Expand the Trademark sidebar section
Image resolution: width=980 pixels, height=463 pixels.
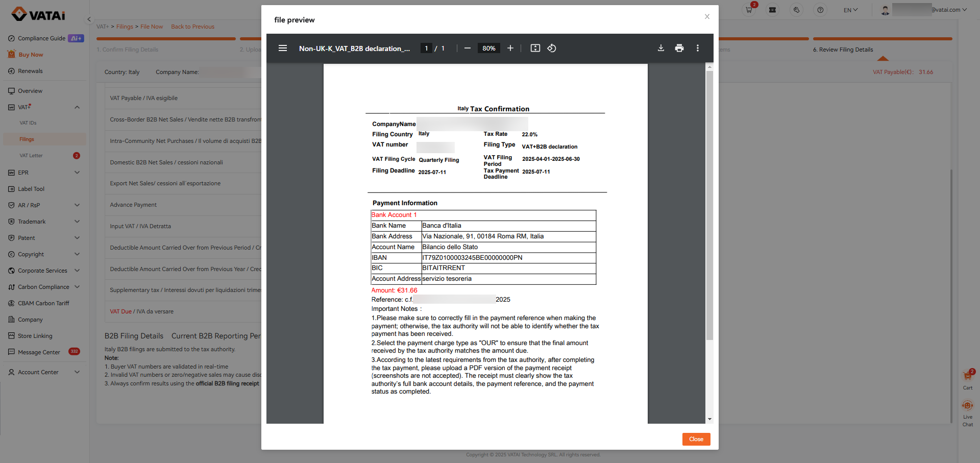[77, 222]
